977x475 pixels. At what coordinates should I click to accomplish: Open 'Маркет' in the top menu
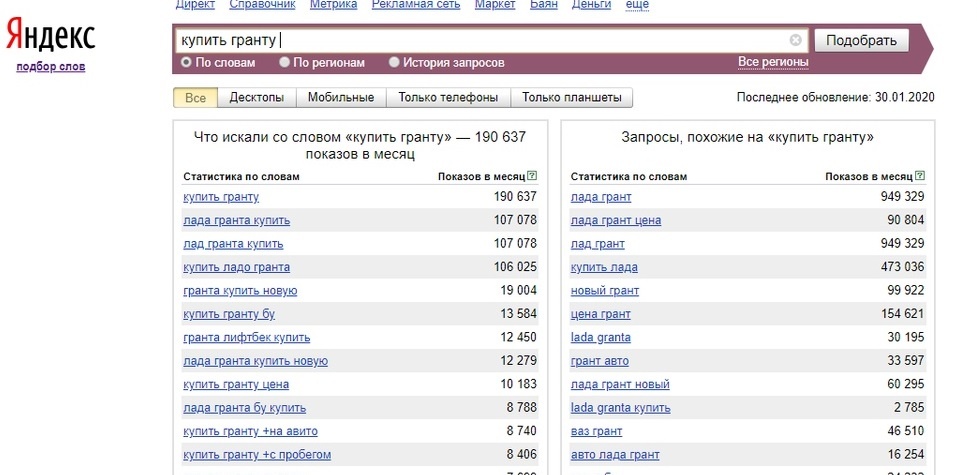[495, 4]
